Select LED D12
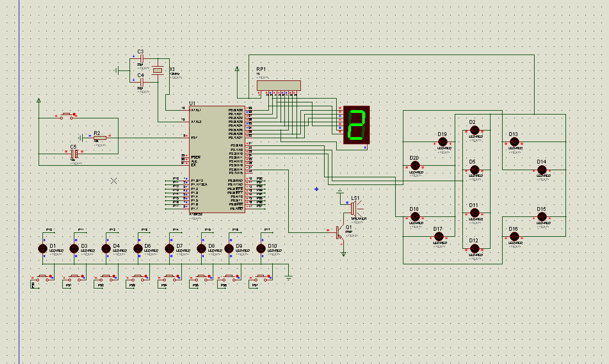 pos(475,248)
